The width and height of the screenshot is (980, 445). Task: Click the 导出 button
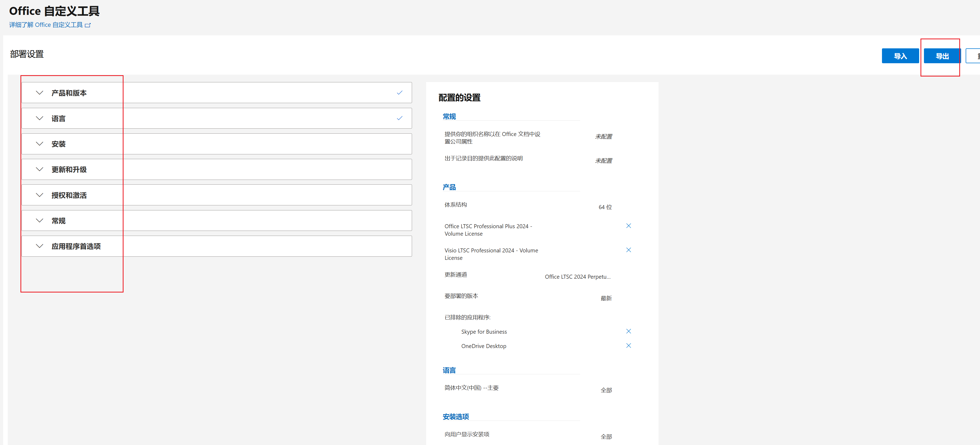pos(942,56)
